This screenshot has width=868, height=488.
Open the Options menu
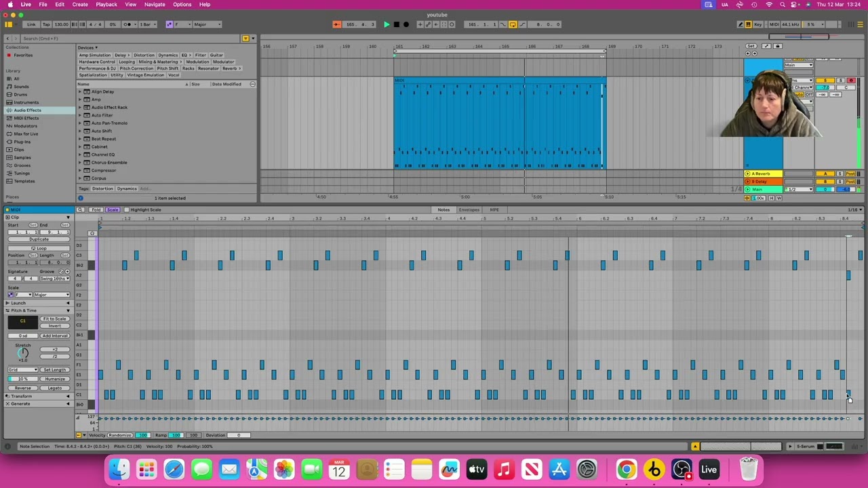[182, 4]
